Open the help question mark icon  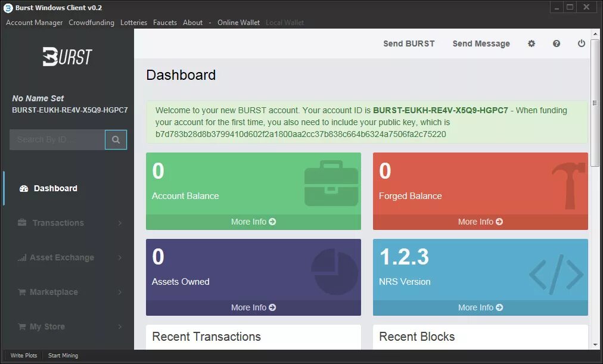(557, 43)
